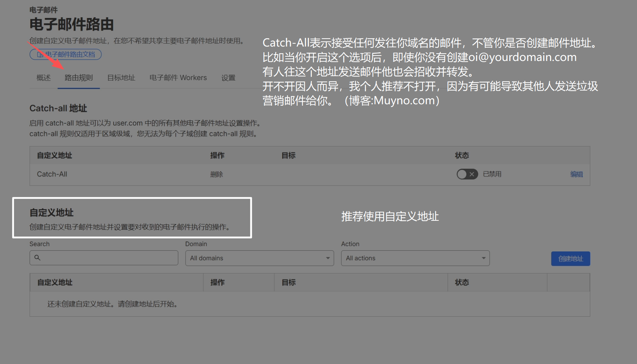Click the 状态 column header in lower table
Screen dimensions: 637x364
click(x=462, y=282)
